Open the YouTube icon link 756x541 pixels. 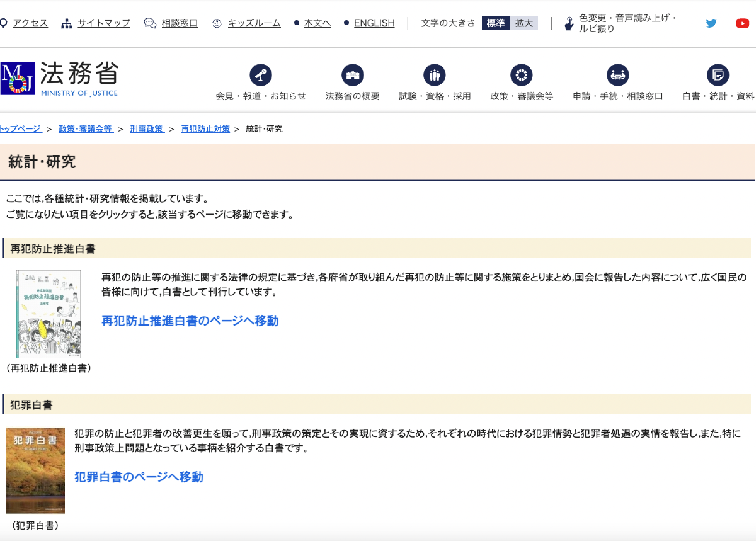(743, 23)
